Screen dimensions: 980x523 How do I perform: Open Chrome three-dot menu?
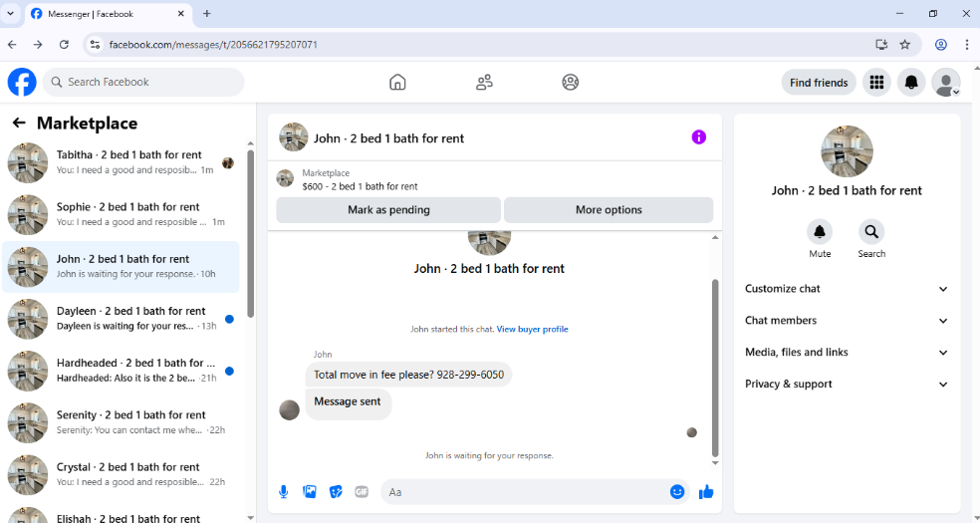966,45
